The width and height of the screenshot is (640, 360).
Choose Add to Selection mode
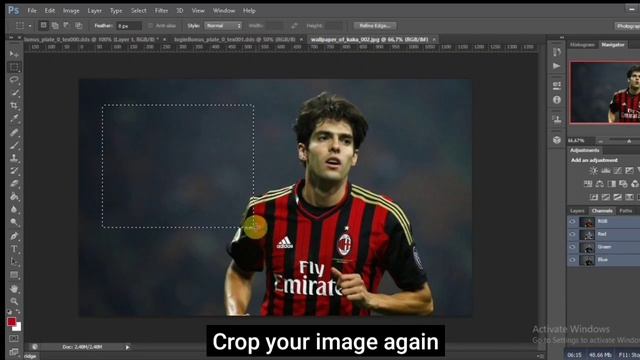[x=55, y=25]
